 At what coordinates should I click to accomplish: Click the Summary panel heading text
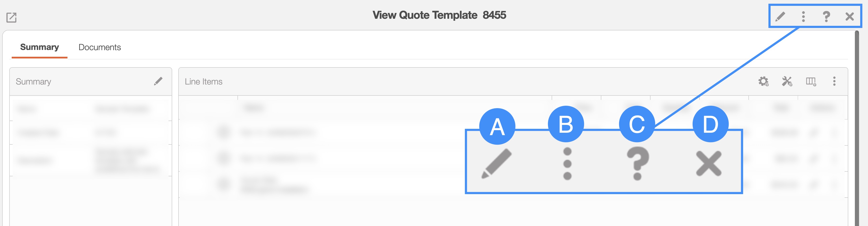click(33, 82)
